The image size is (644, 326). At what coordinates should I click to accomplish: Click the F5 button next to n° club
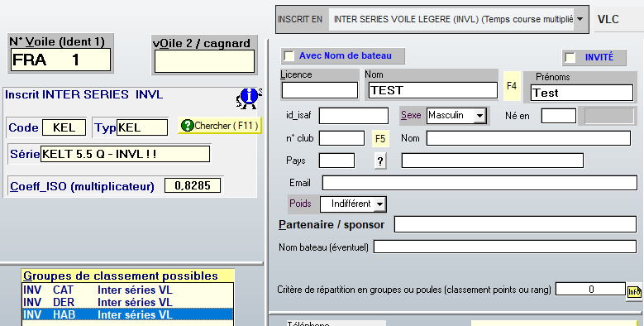(380, 139)
